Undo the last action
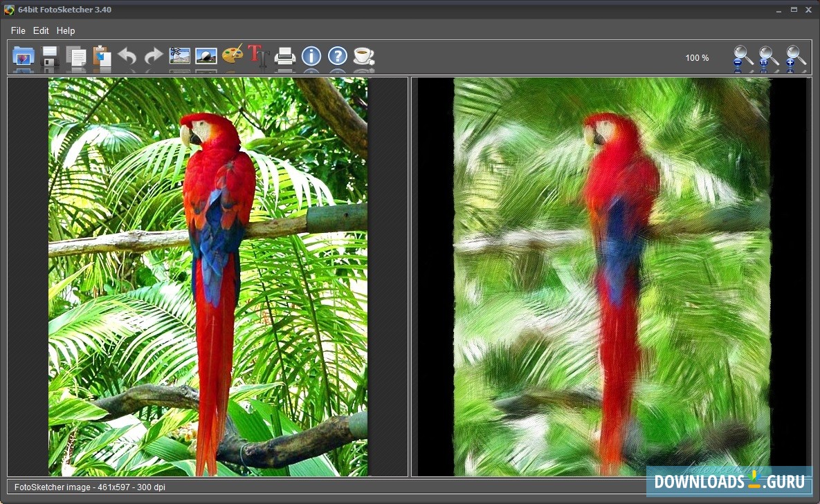 (127, 57)
